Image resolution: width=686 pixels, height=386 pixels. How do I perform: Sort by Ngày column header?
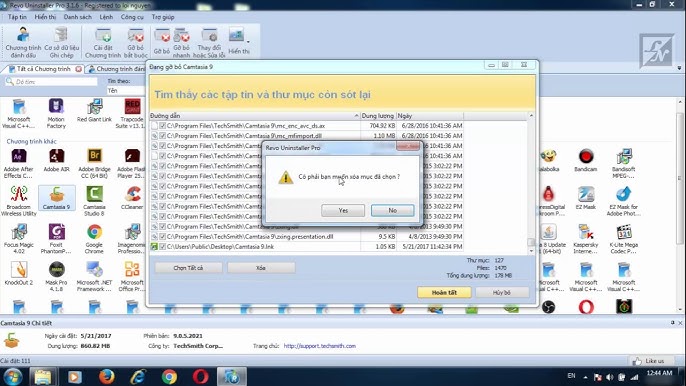coord(430,116)
